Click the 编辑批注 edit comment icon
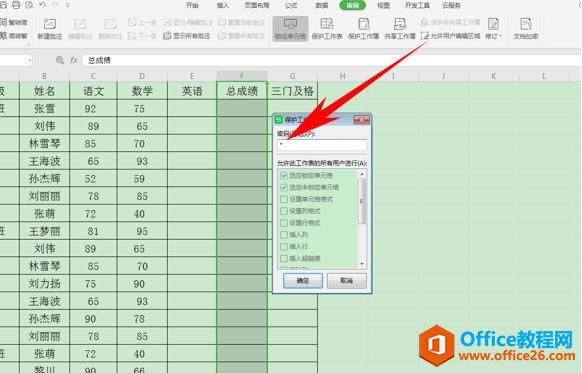Image resolution: width=582 pixels, height=373 pixels. [x=80, y=28]
